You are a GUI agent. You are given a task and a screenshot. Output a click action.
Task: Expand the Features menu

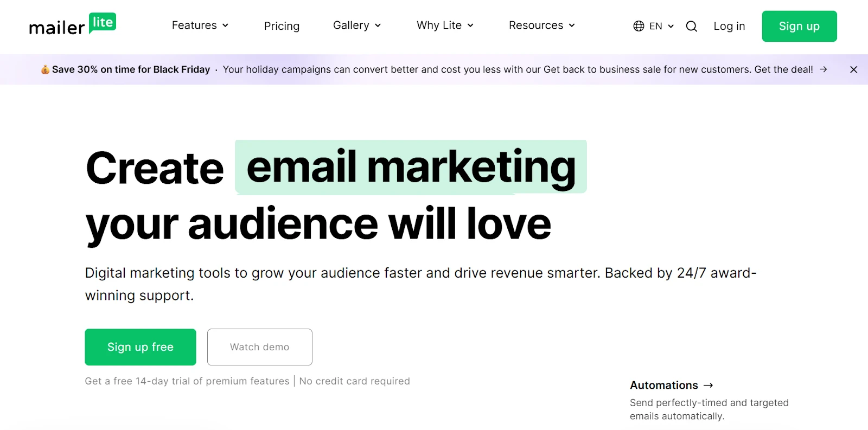[x=200, y=25]
